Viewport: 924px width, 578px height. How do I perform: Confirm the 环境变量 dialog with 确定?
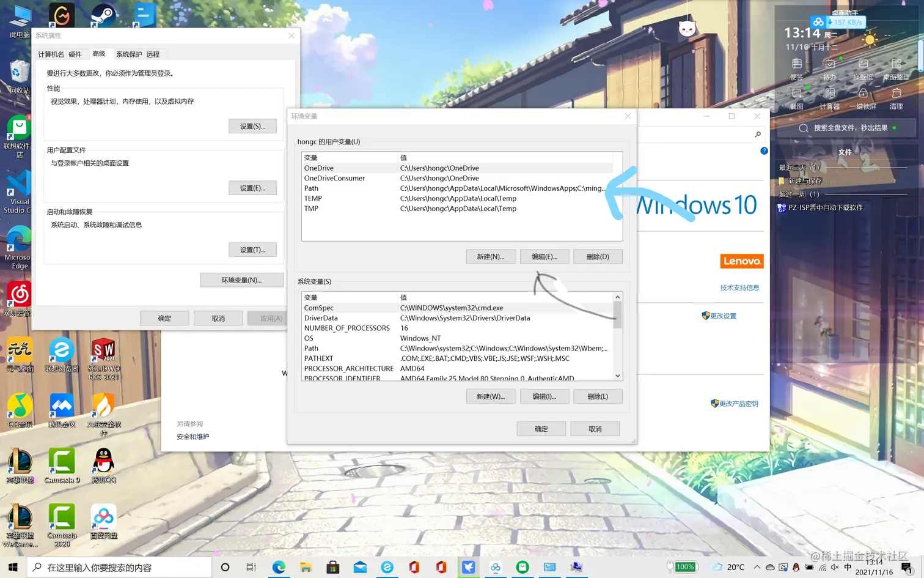pyautogui.click(x=541, y=429)
